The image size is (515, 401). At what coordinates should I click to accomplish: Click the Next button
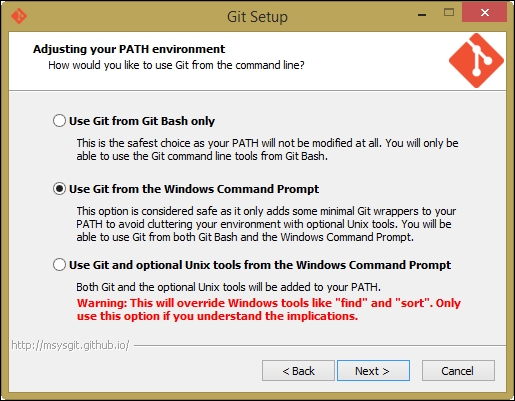[x=373, y=370]
